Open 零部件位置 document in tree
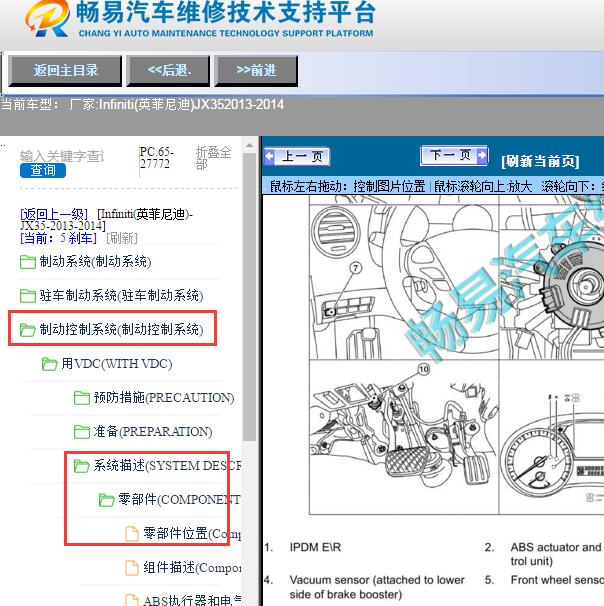 192,534
